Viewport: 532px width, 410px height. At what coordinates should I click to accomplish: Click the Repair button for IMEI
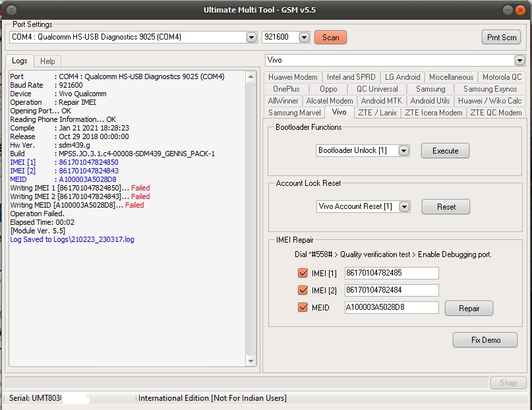tap(469, 308)
